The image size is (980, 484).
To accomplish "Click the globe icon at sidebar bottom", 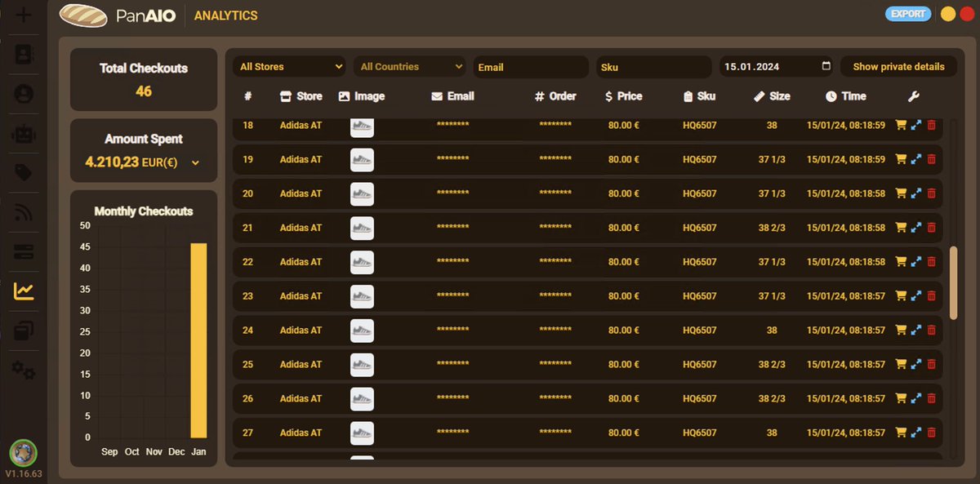I will coord(23,453).
